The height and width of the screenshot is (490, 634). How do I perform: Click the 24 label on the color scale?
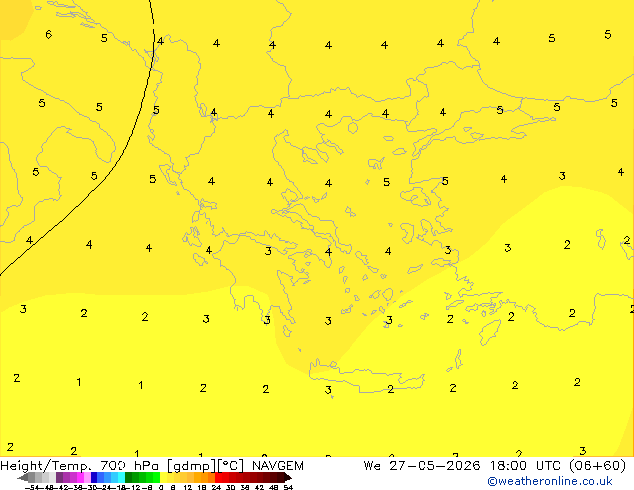(x=216, y=487)
